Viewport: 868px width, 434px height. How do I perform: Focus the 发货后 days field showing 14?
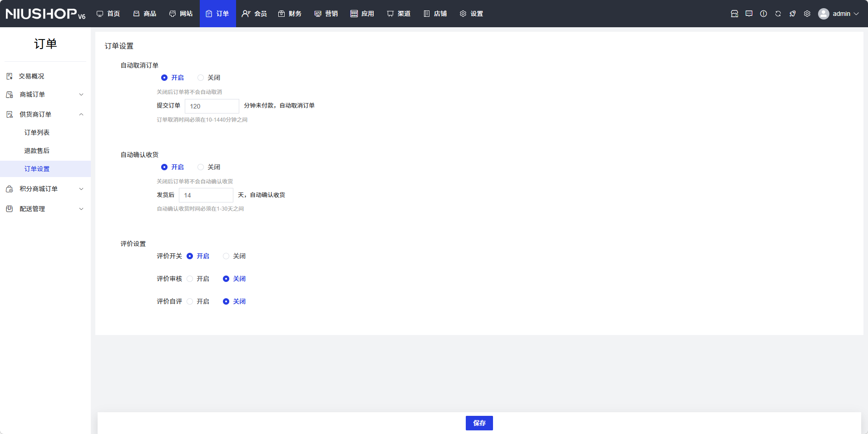point(206,195)
